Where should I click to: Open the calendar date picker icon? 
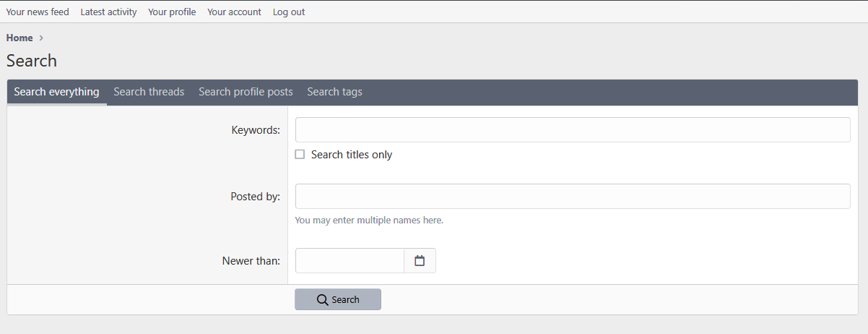420,261
